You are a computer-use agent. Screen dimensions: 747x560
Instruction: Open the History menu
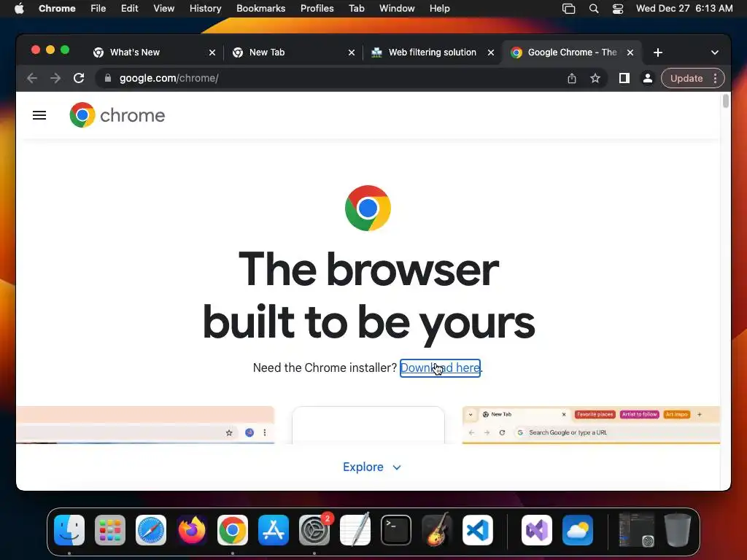click(x=205, y=8)
